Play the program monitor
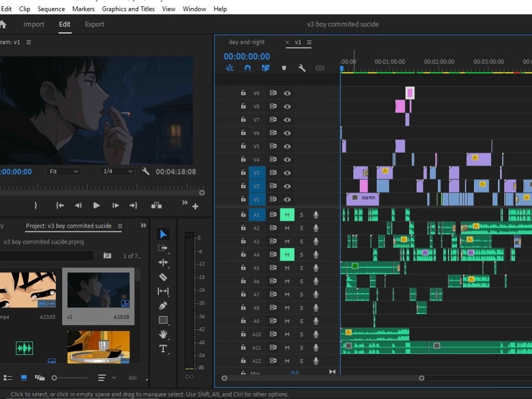Screen dimensions: 532x399 [x=96, y=205]
